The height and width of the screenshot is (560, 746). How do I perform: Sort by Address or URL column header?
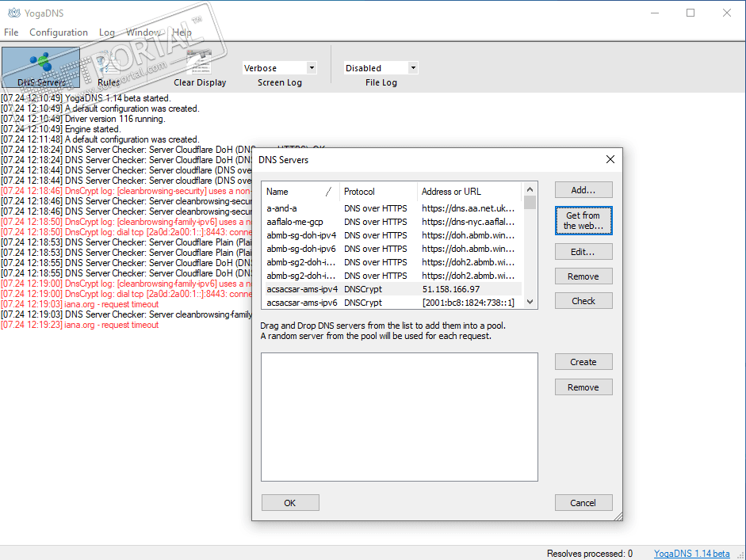pos(469,192)
